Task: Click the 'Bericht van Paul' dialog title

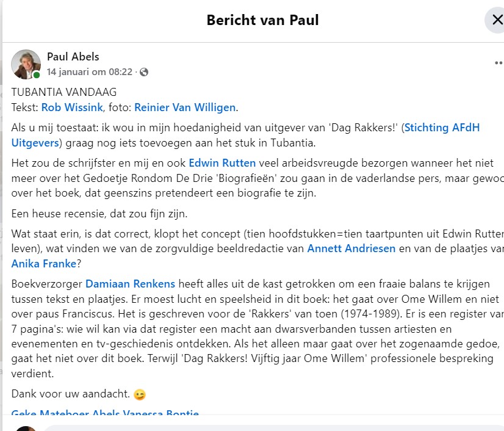Action: (x=262, y=20)
